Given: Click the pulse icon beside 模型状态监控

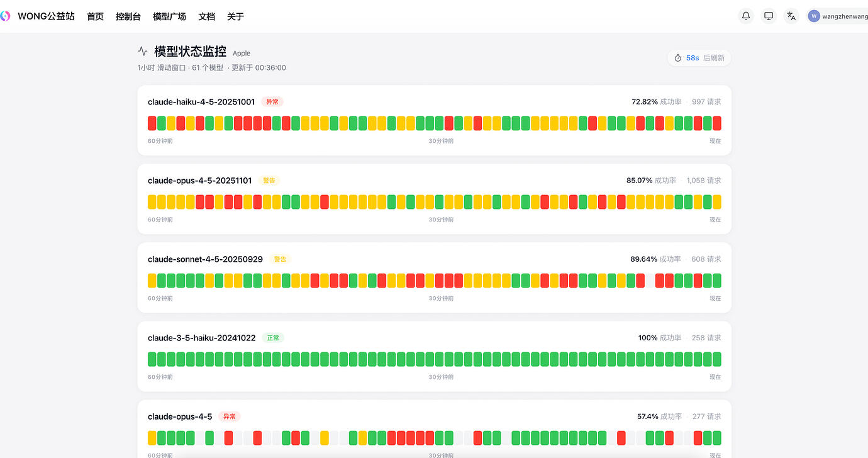Looking at the screenshot, I should (x=143, y=52).
